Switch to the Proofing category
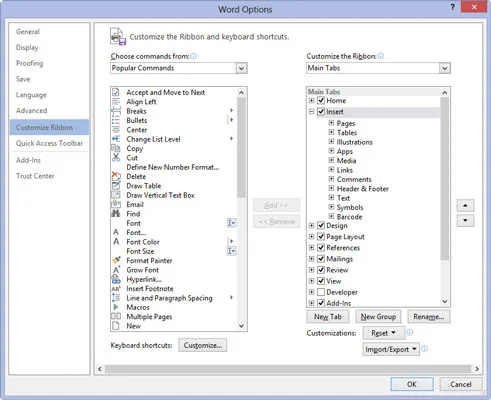491x400 pixels. coord(30,63)
